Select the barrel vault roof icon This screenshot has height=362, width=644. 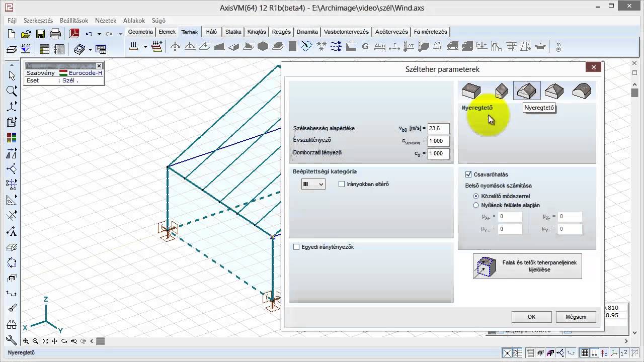[582, 91]
